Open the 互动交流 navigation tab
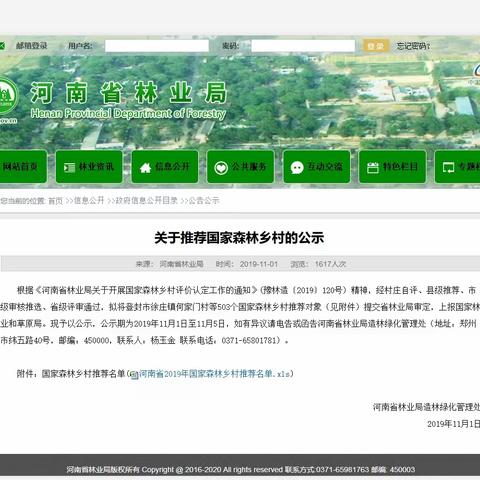 317,167
